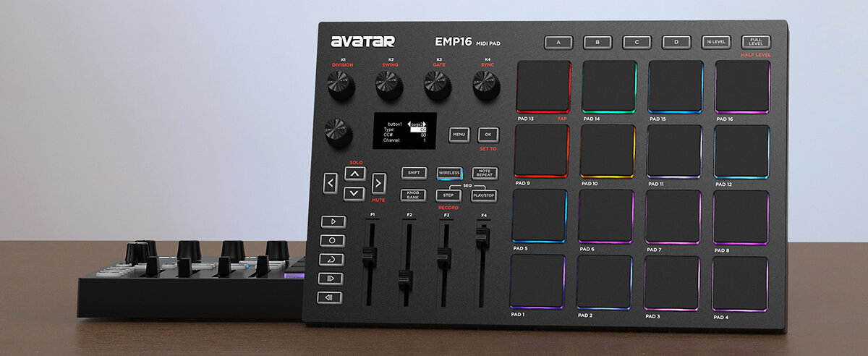The height and width of the screenshot is (356, 868).
Task: Grab the F2 fader cap
Action: tap(406, 279)
